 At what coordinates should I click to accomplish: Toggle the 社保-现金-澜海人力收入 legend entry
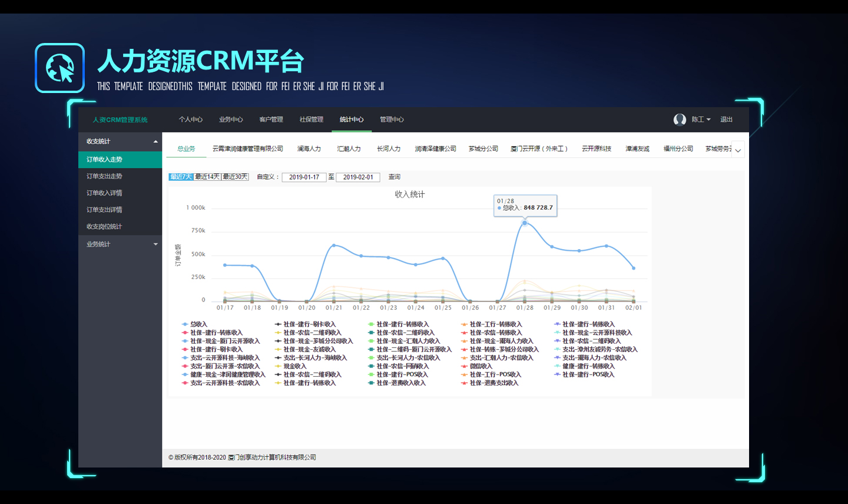[497, 341]
